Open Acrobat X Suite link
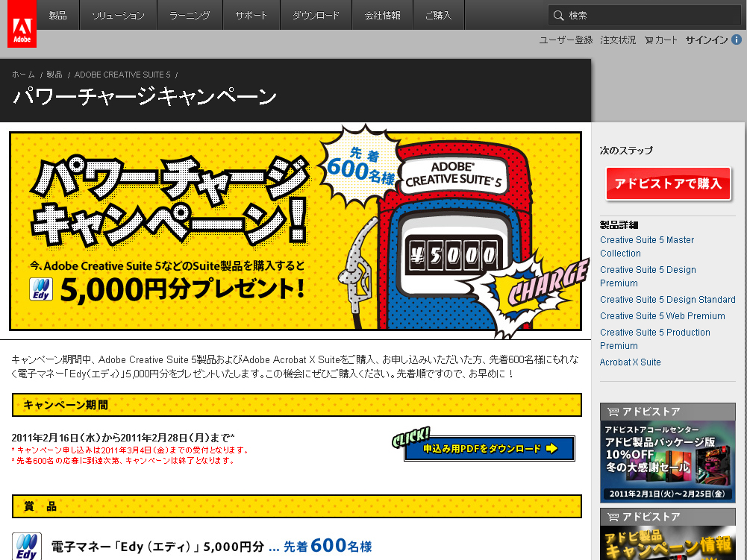 click(x=631, y=362)
